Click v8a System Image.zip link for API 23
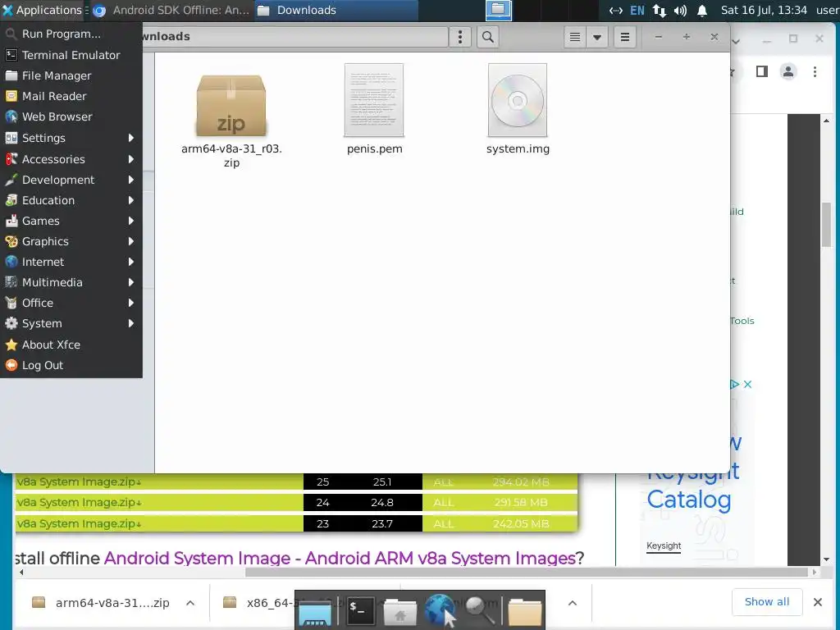Viewport: 840px width, 630px height. coord(79,523)
